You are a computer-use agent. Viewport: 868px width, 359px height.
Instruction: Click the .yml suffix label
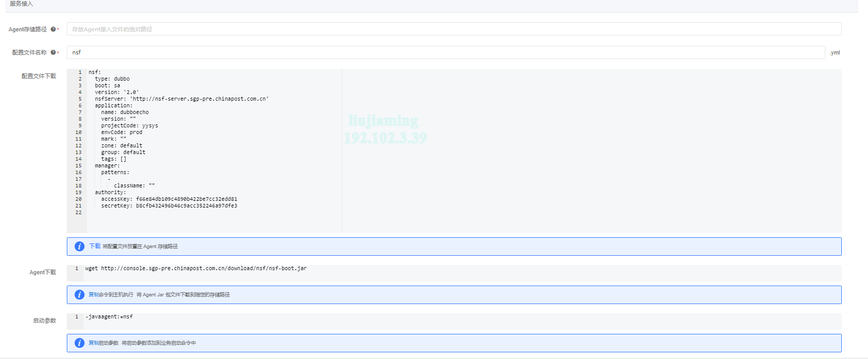tap(835, 53)
